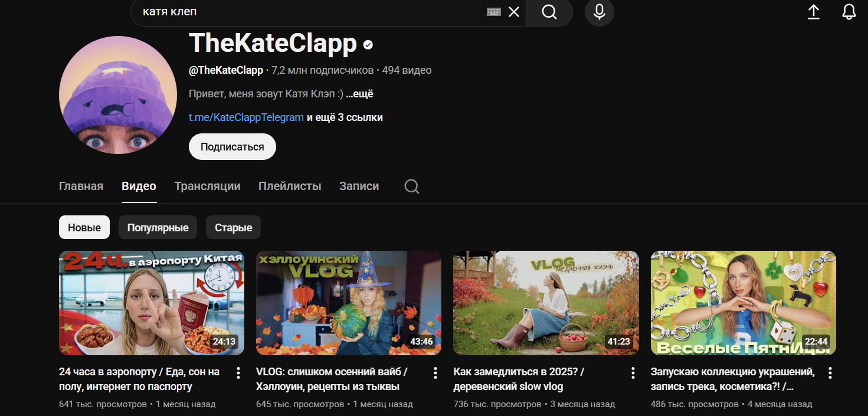Open options menu for 24 часа в аэропорту video
This screenshot has height=416, width=868.
(238, 373)
